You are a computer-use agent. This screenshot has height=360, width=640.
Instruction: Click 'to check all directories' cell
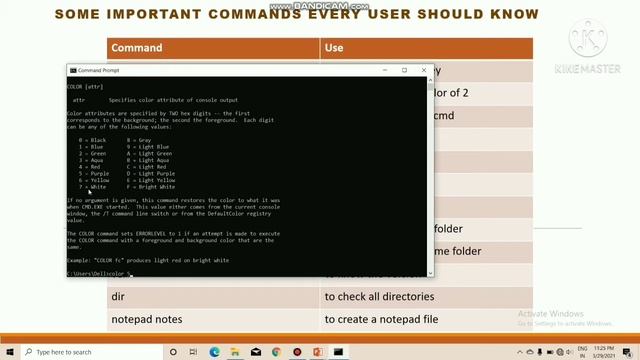(426, 297)
